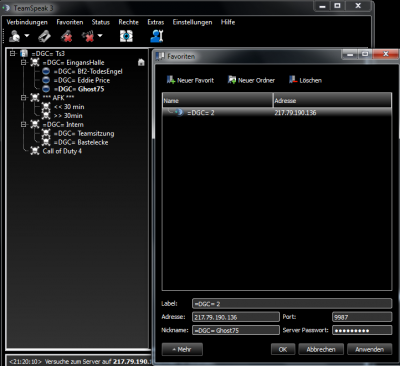Collapse the *** AFK *** channel
This screenshot has height=366, width=400.
coord(24,98)
